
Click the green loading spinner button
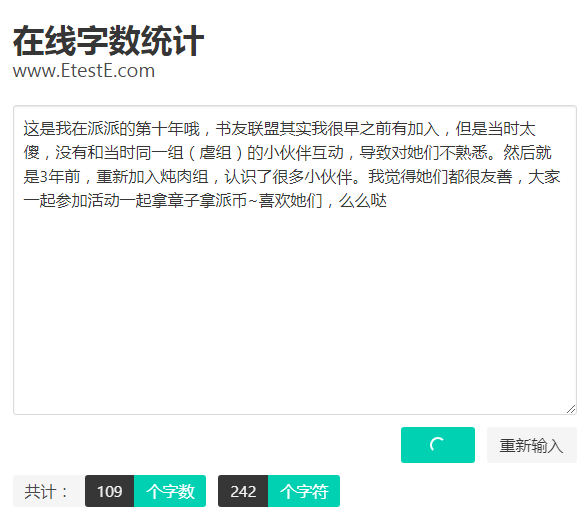coord(438,445)
